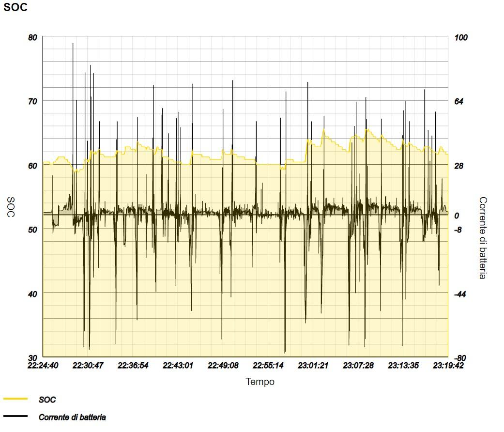This screenshot has width=504, height=432.
Task: Click the 23:19:42 time tick label
Action: 447,366
